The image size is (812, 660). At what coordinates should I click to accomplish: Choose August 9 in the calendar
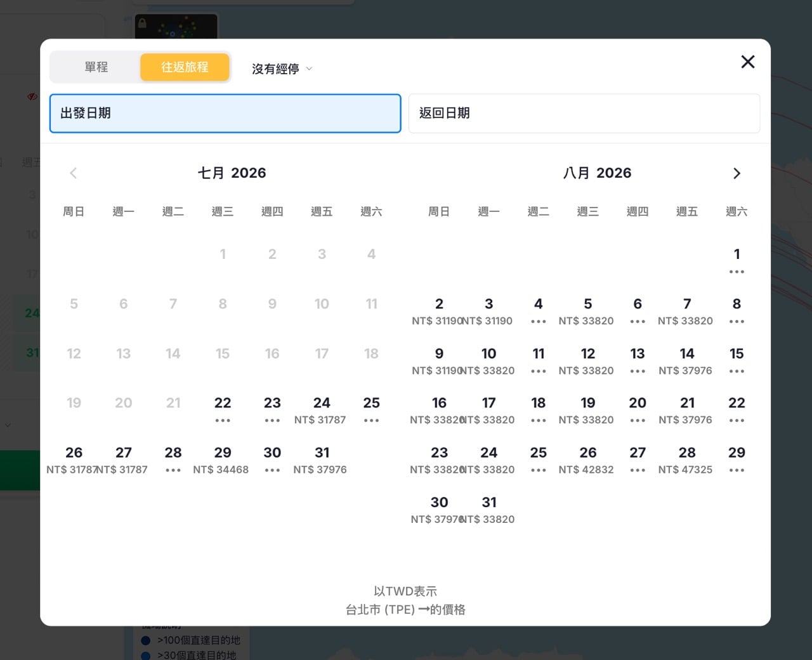[439, 360]
